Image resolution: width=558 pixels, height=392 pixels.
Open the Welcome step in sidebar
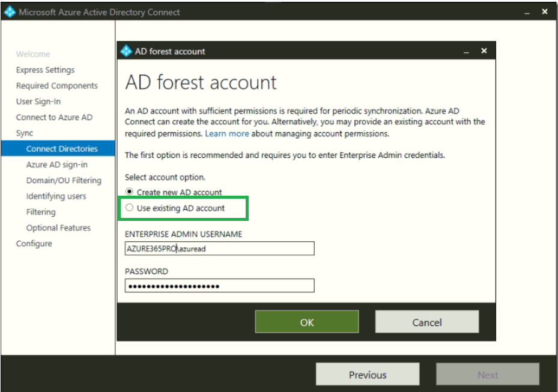pos(33,54)
